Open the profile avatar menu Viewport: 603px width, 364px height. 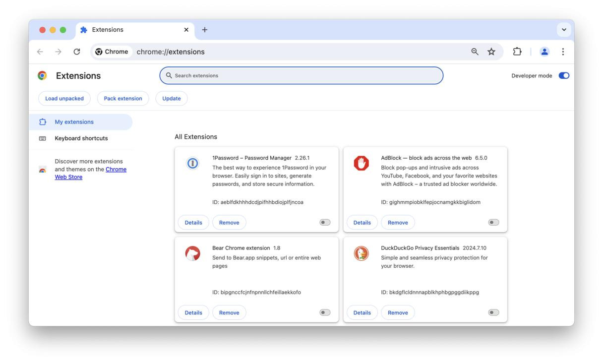coord(544,52)
